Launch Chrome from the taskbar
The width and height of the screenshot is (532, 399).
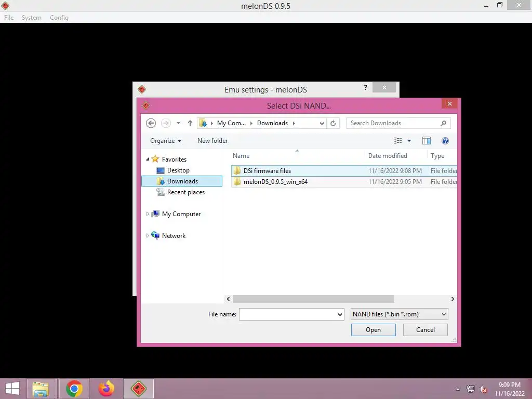74,389
